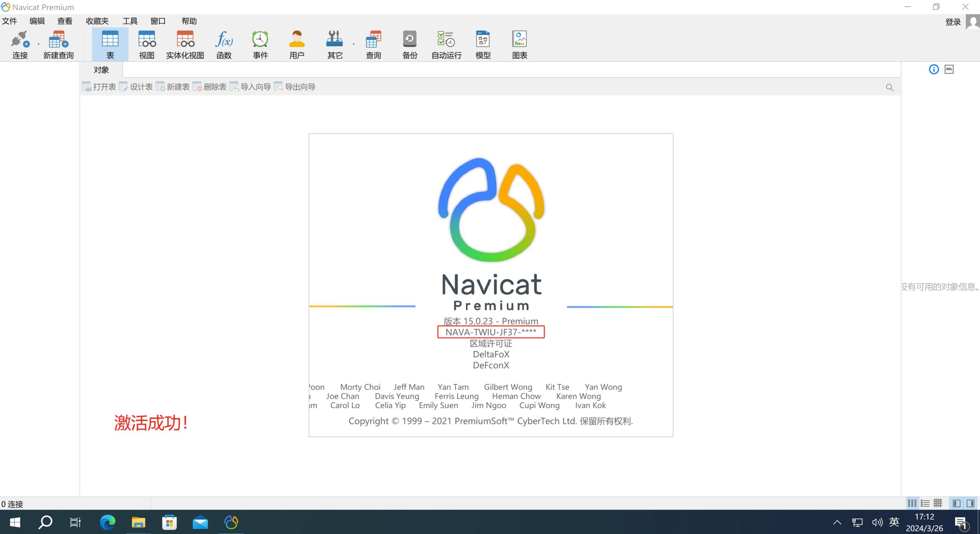Screen dimensions: 980x534
Task: Open the 工具 menu
Action: pyautogui.click(x=130, y=21)
